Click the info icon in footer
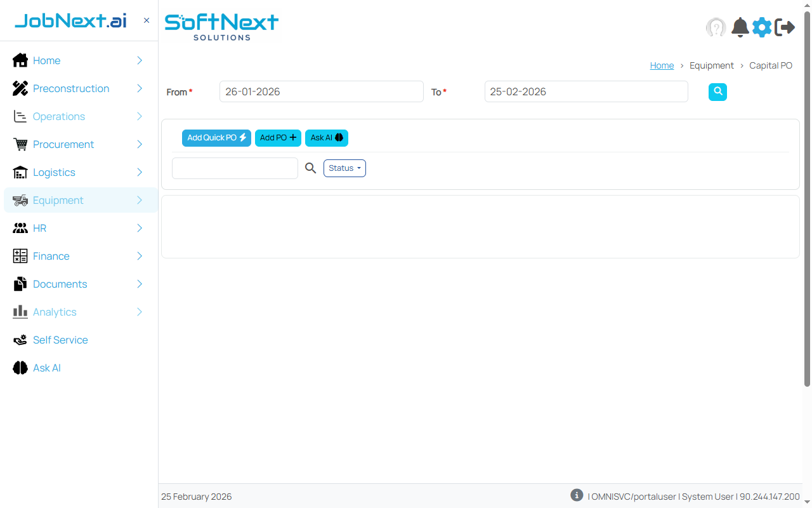Image resolution: width=812 pixels, height=508 pixels. [x=576, y=495]
